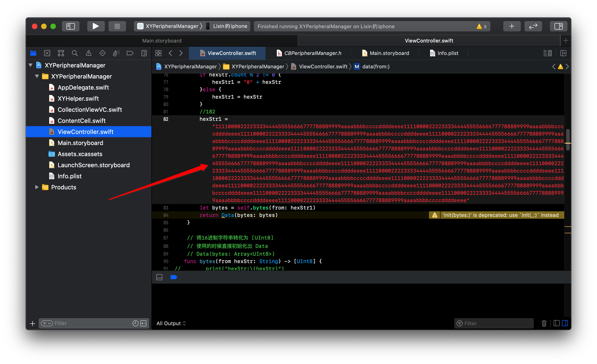Toggle the inspector panel visibility
This screenshot has width=597, height=364.
(x=558, y=26)
